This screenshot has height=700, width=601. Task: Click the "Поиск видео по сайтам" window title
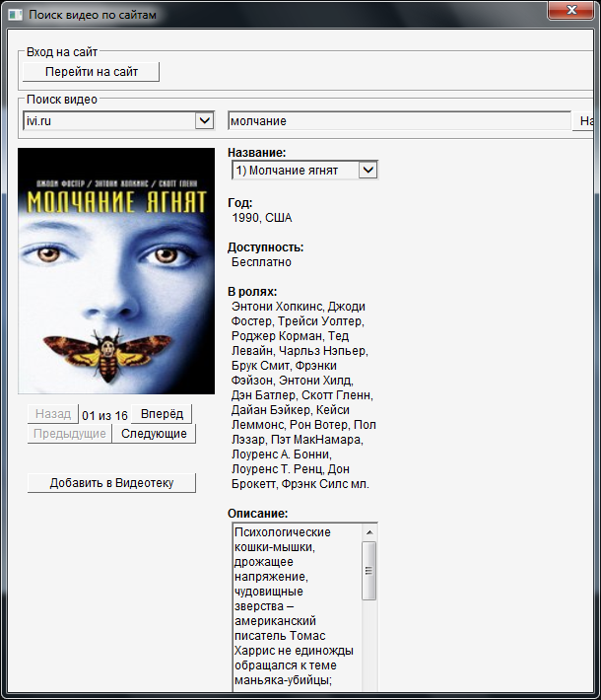click(x=92, y=16)
